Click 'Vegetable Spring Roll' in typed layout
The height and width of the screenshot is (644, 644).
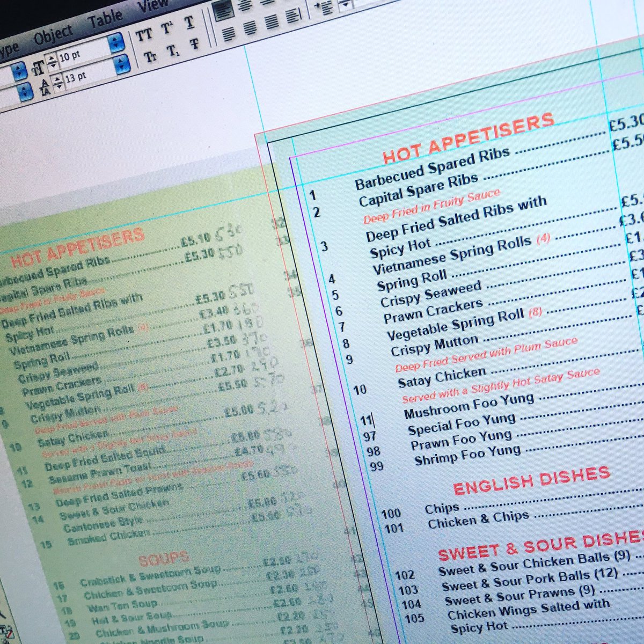456,325
